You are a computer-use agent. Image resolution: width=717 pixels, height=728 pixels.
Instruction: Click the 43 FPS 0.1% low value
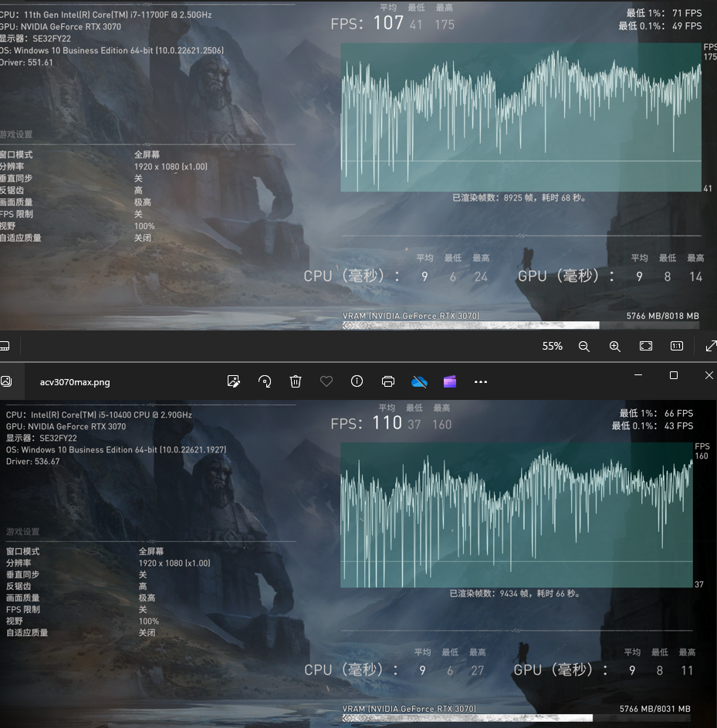(678, 425)
